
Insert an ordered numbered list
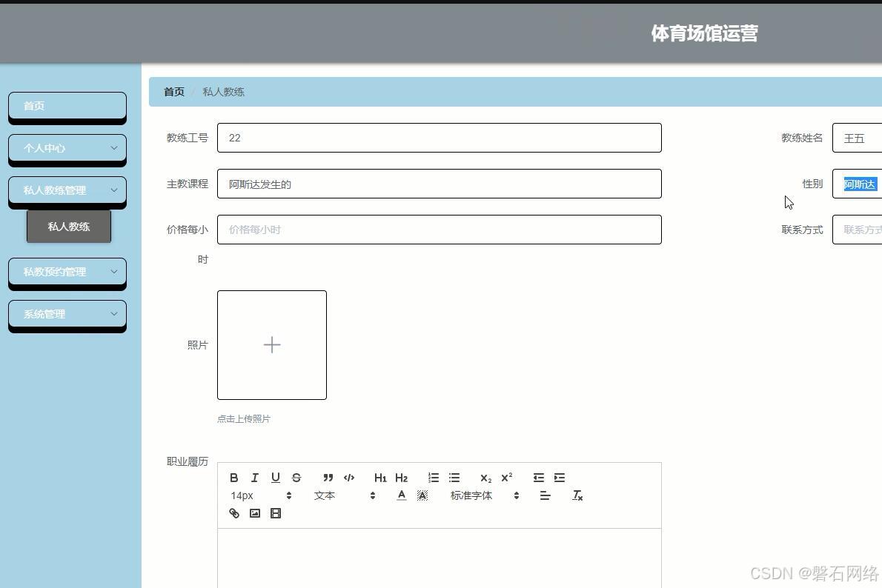[x=433, y=478]
